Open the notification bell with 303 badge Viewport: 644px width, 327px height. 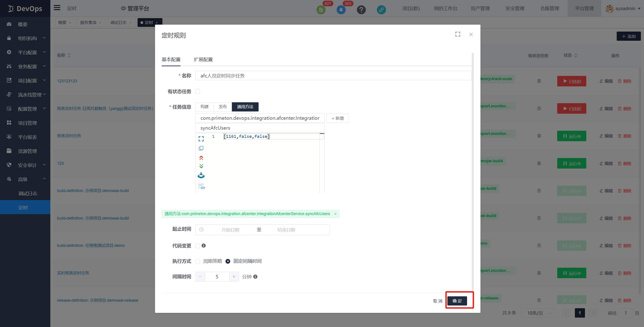341,9
